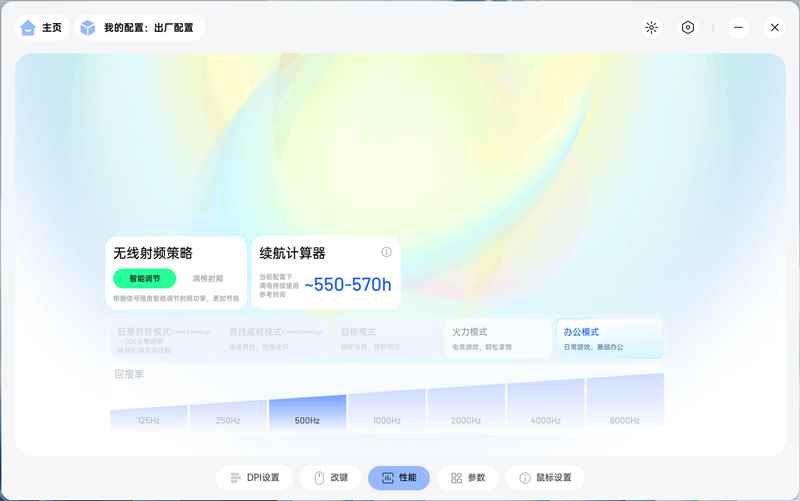Screen dimensions: 800x501
Task: Select the grey RF option beside 智能调节
Action: pos(208,279)
